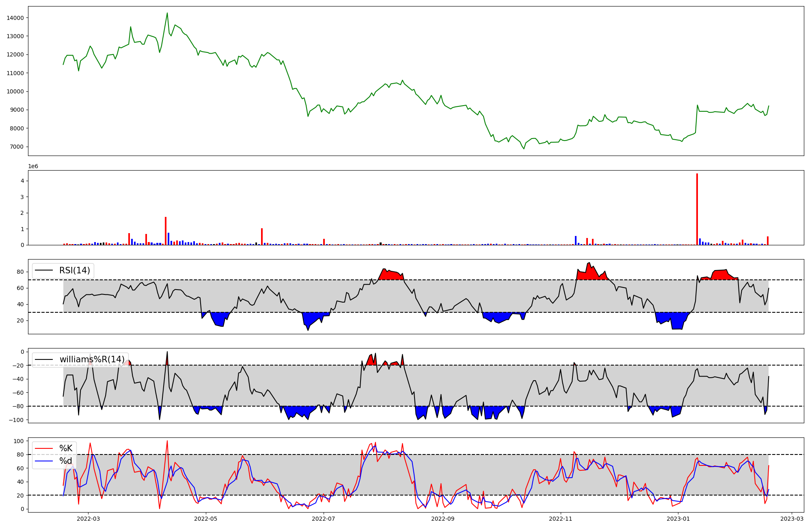Select the 2022-11 date axis label
This screenshot has width=812, height=528.
pos(561,519)
